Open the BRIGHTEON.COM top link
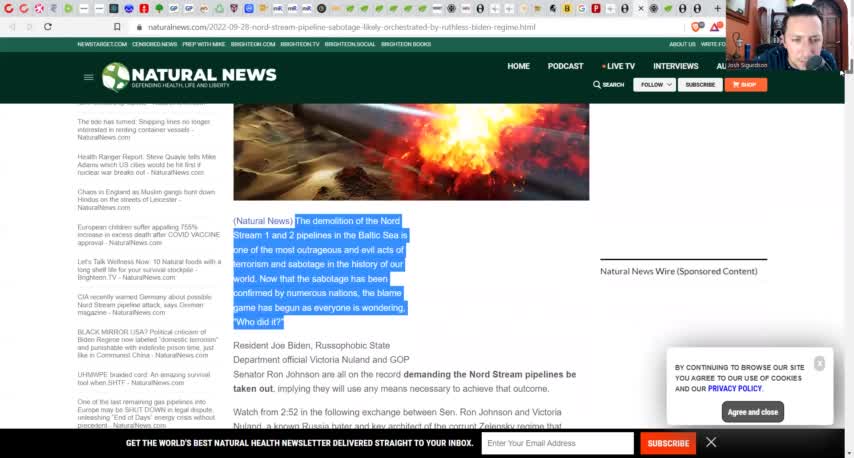Screen dimensions: 854x458 coord(253,44)
